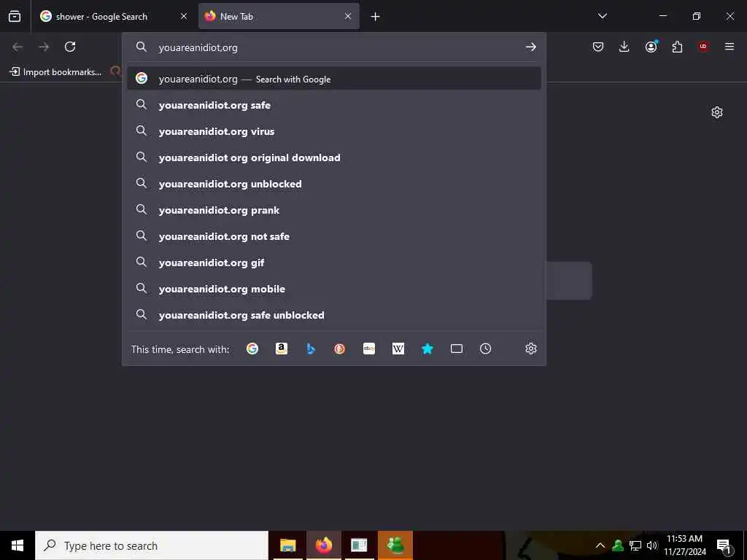Pick youareanidiot org original download suggestion
This screenshot has width=747, height=560.
click(334, 157)
